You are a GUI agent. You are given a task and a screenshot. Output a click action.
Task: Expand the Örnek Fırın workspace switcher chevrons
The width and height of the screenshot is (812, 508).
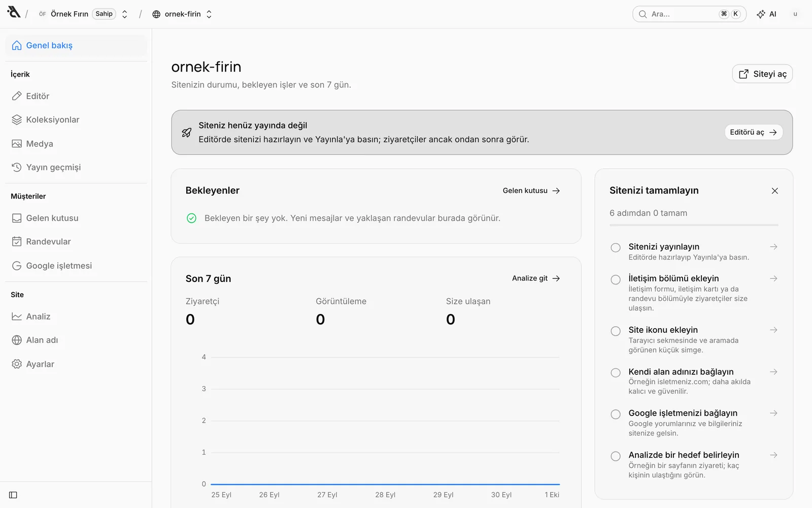[x=124, y=14]
